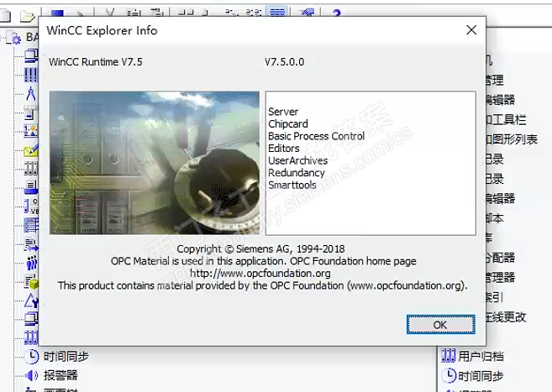The width and height of the screenshot is (552, 392).
Task: Select UserArchives in the installed options list
Action: [x=297, y=160]
